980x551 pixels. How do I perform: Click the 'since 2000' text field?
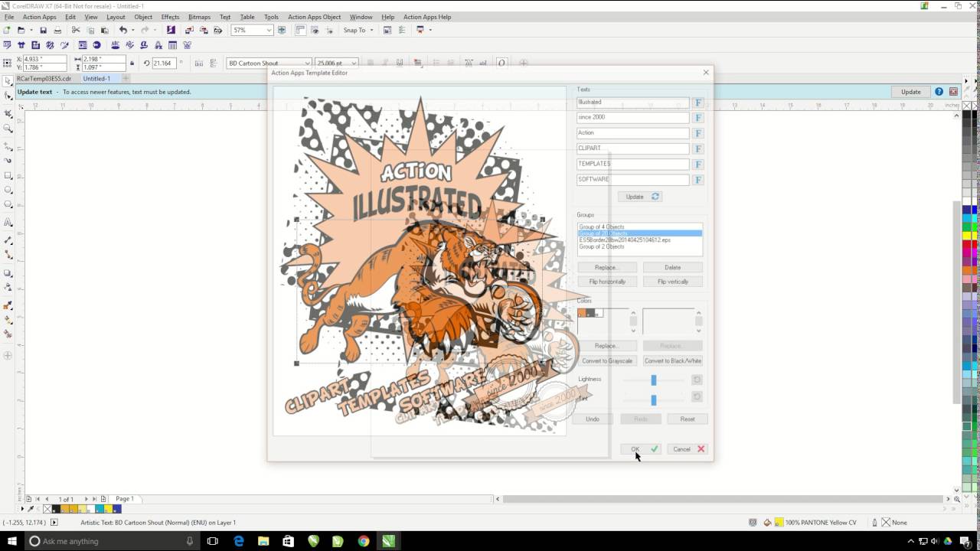tap(633, 118)
